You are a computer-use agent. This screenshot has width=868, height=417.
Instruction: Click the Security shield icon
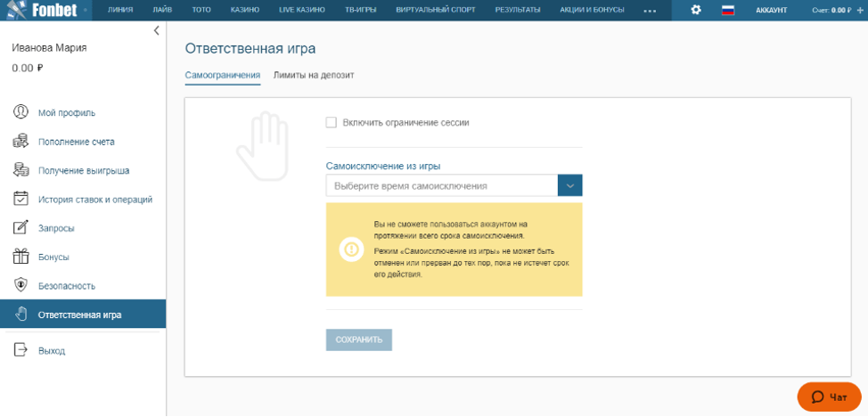click(20, 285)
